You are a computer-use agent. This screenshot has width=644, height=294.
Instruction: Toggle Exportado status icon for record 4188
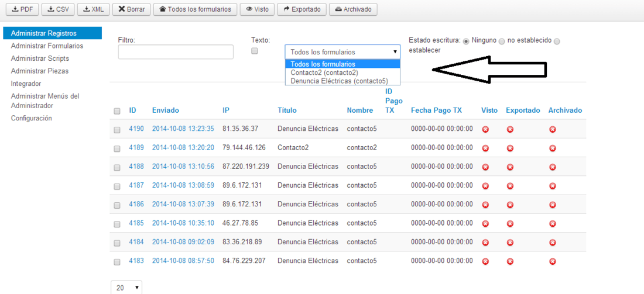[510, 167]
